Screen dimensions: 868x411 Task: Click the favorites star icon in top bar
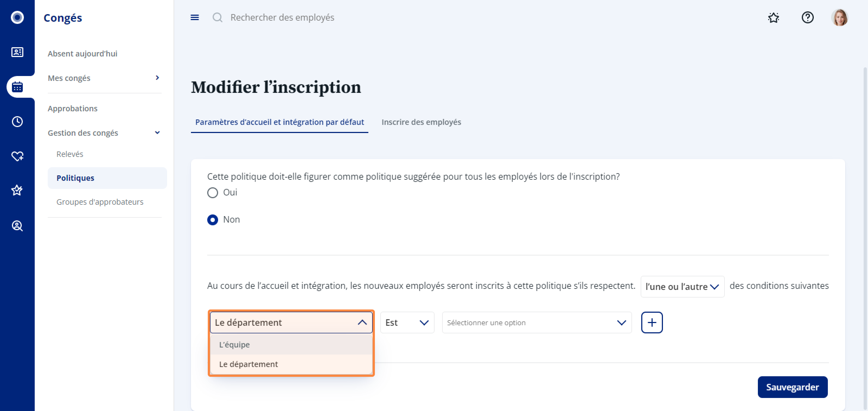click(774, 17)
